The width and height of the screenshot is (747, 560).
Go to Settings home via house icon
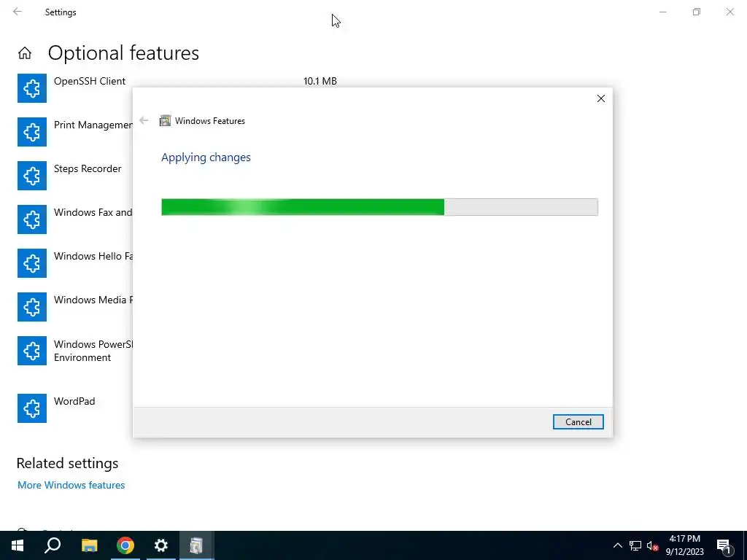tap(25, 52)
